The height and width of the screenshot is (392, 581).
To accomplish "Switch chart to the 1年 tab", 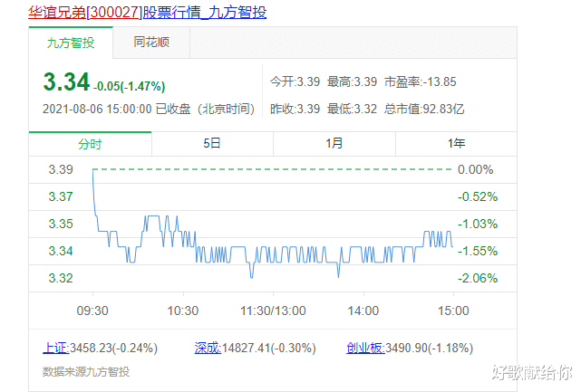I will pyautogui.click(x=456, y=144).
